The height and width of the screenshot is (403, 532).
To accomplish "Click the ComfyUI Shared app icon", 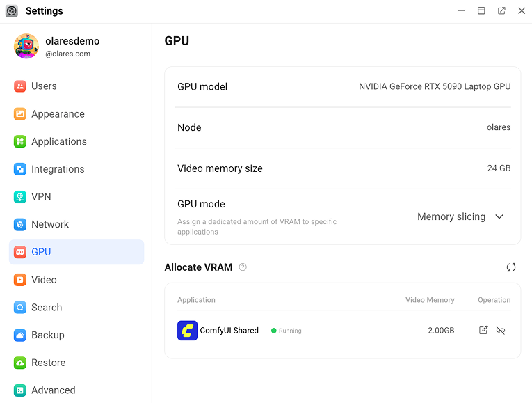I will tap(187, 331).
